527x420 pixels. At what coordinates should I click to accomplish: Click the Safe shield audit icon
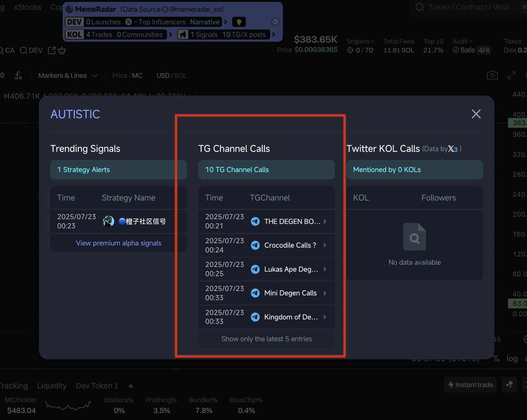[x=456, y=50]
